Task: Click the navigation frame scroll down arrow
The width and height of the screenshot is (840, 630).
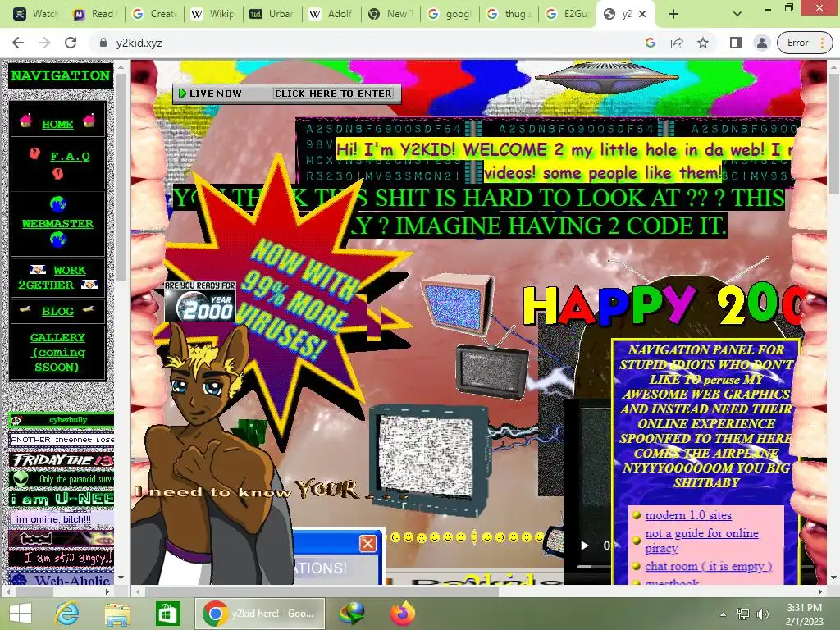Action: [x=121, y=578]
